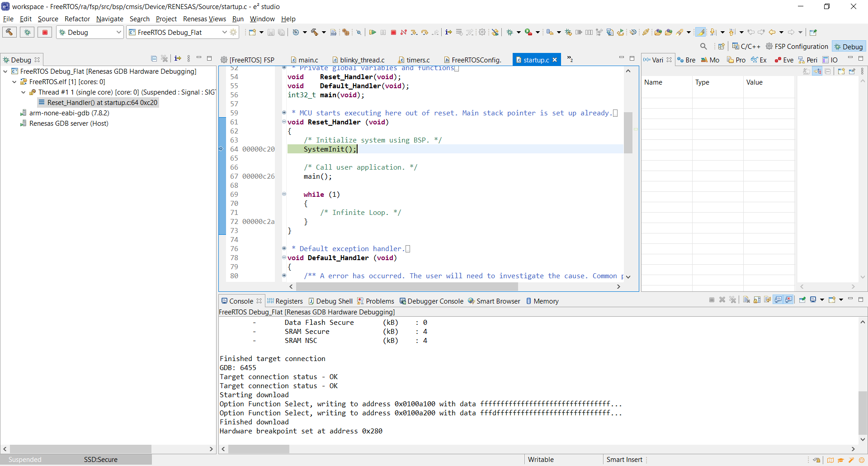Open the Smart Browser tab
The width and height of the screenshot is (868, 466).
(x=494, y=301)
